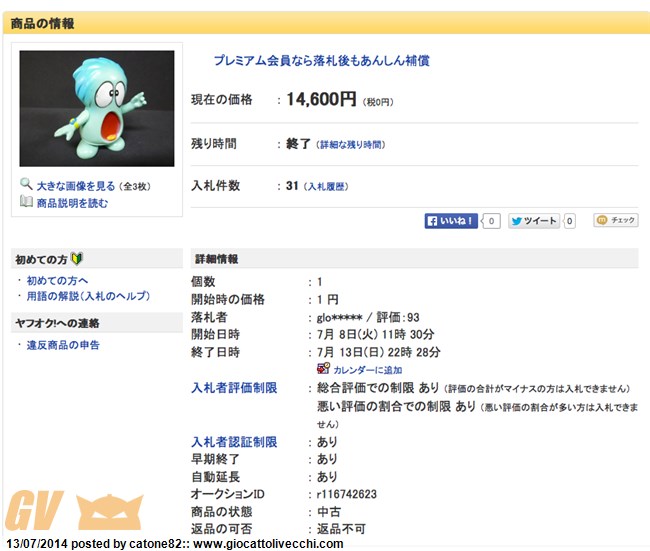Click the calendar icon beside カレンダーに追加
This screenshot has width=650, height=551.
tap(323, 369)
